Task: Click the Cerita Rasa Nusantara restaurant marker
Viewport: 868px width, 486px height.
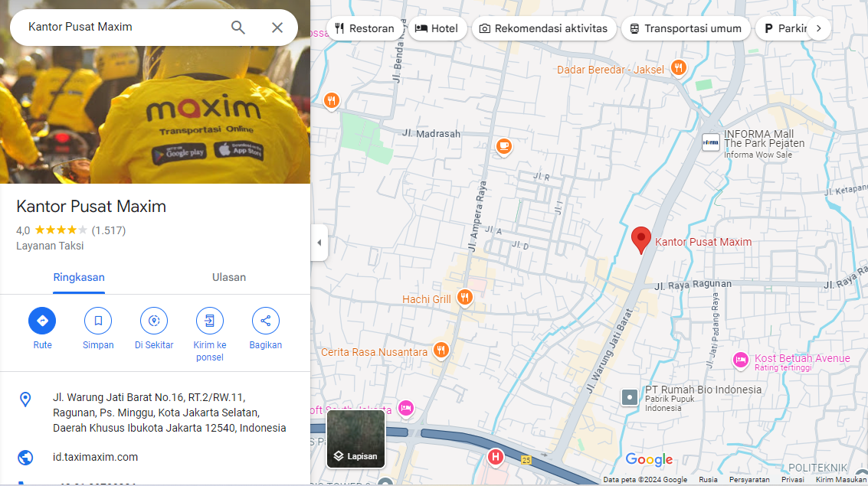Action: click(x=441, y=351)
